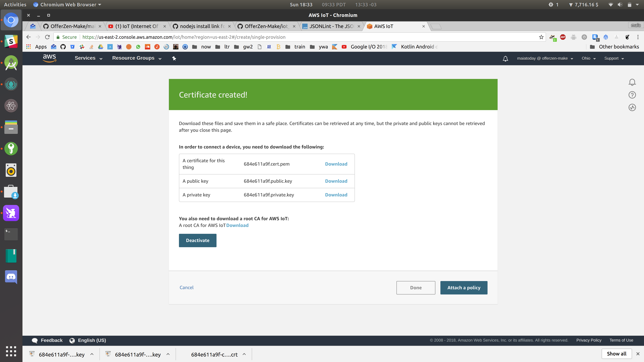The height and width of the screenshot is (362, 644).
Task: Open the Chromium Web Browser app menu
Action: click(67, 5)
